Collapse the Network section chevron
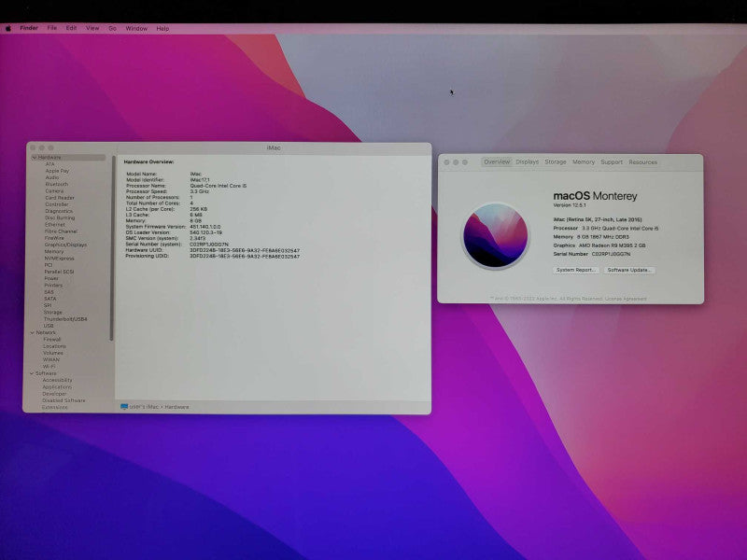Viewport: 747px width, 560px height. [x=33, y=332]
